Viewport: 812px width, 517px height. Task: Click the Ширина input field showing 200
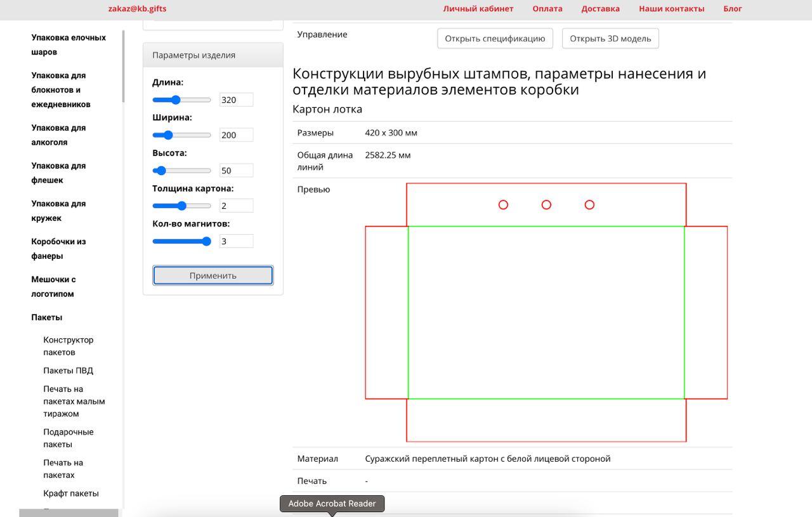click(x=236, y=135)
